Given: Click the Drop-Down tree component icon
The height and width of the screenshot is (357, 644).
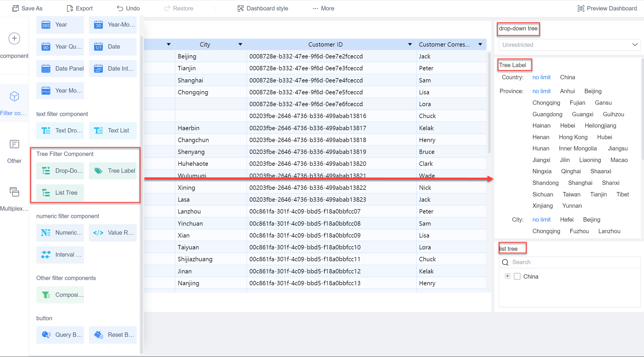Looking at the screenshot, I should point(46,171).
